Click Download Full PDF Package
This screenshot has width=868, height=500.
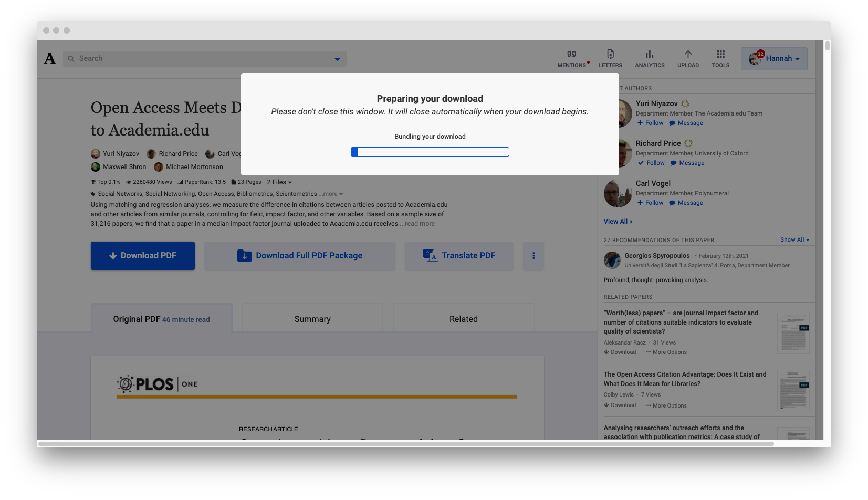click(x=300, y=256)
